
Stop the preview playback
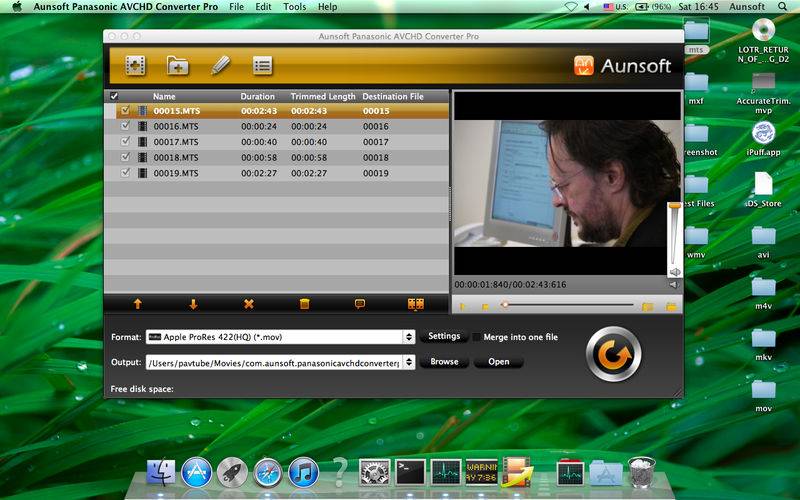485,307
